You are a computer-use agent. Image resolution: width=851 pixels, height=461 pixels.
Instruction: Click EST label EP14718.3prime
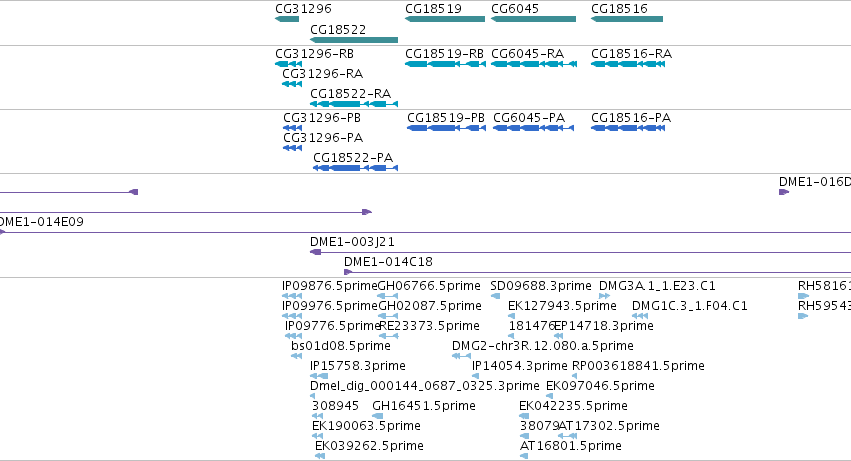pos(604,326)
